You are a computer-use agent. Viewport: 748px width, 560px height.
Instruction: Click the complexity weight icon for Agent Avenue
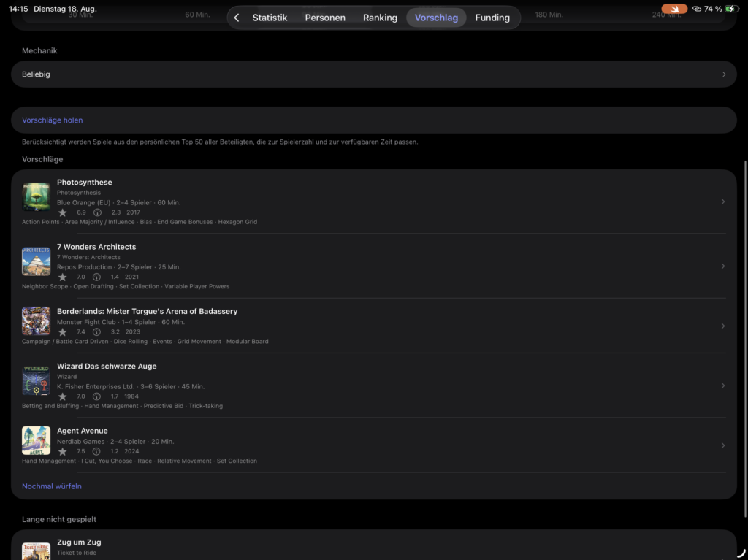point(96,451)
